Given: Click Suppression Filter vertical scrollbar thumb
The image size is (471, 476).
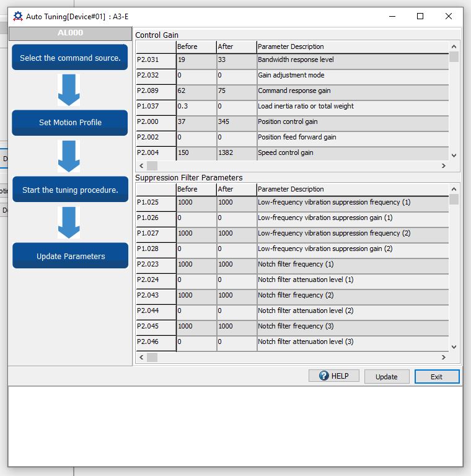Looking at the screenshot, I should point(454,200).
